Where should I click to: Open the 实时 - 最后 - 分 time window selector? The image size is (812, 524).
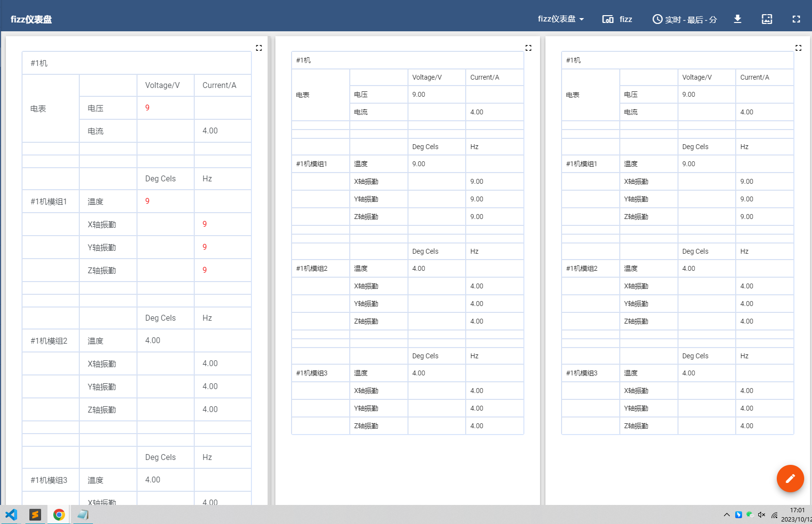coord(685,19)
